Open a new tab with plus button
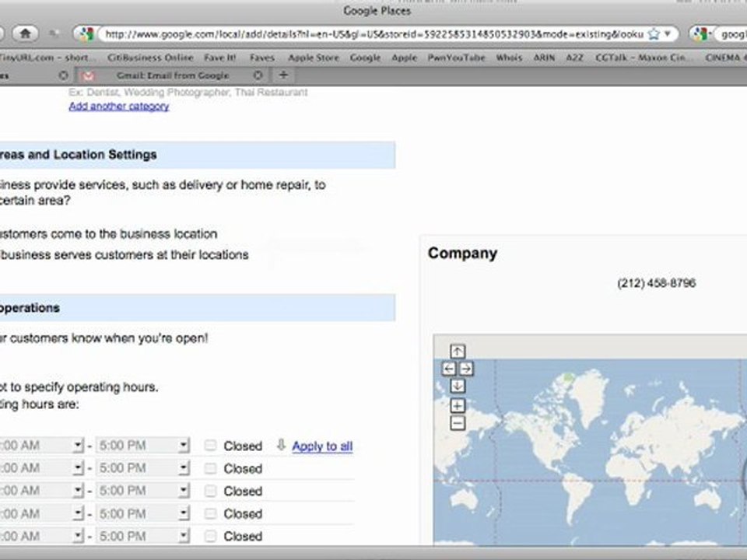The height and width of the screenshot is (560, 747). coord(283,75)
